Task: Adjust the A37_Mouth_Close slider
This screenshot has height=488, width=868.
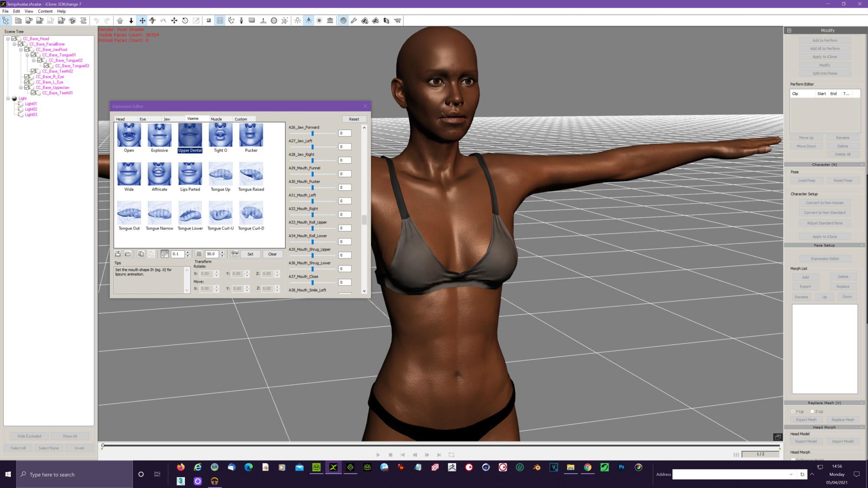Action: [312, 282]
